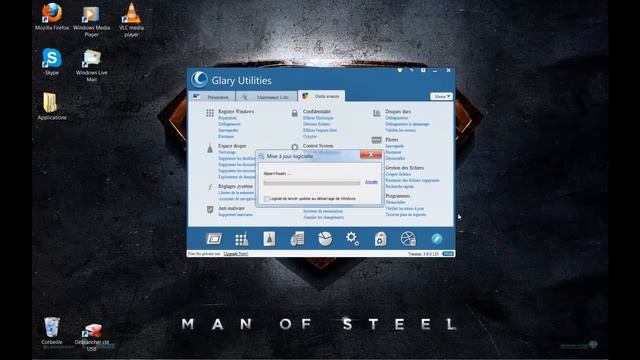Screen dimensions: 640x360
Task: Click Annuler les changements link
Action: click(x=323, y=217)
